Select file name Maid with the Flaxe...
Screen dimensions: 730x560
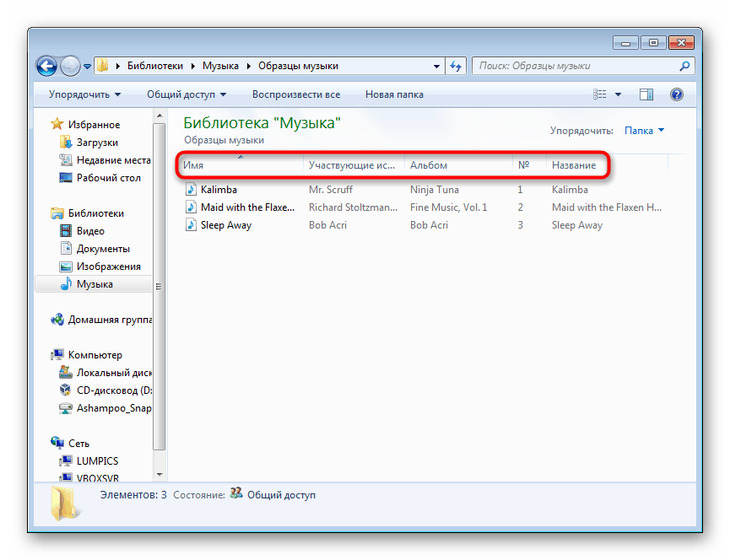tap(247, 207)
